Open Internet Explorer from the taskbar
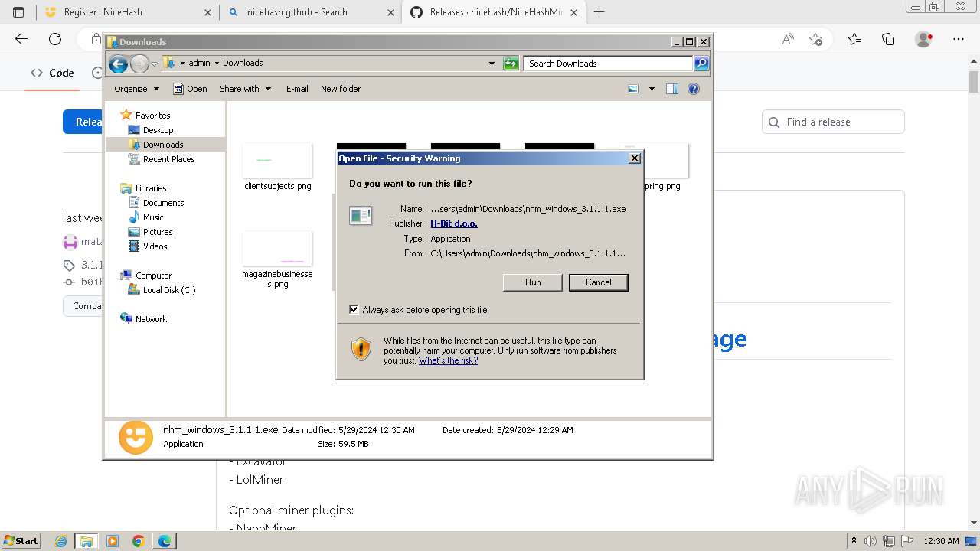Viewport: 980px width, 551px height. 61,541
